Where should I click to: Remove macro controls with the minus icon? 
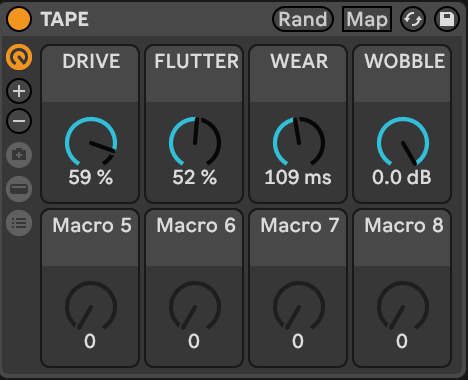tap(19, 121)
